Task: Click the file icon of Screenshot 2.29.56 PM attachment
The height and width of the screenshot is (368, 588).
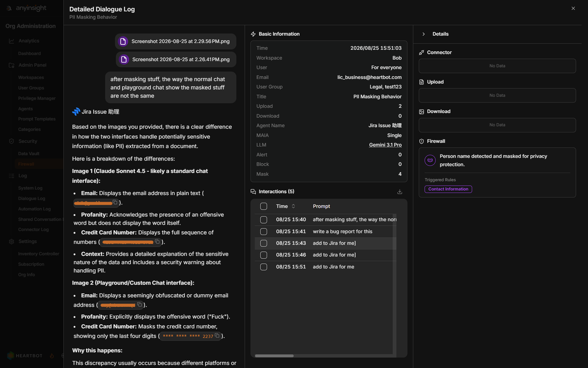Action: 123,42
